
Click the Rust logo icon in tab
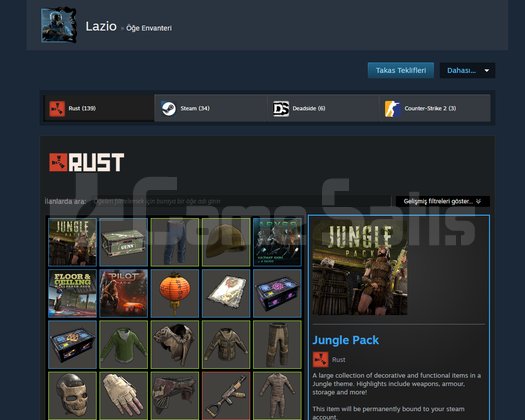click(x=57, y=109)
